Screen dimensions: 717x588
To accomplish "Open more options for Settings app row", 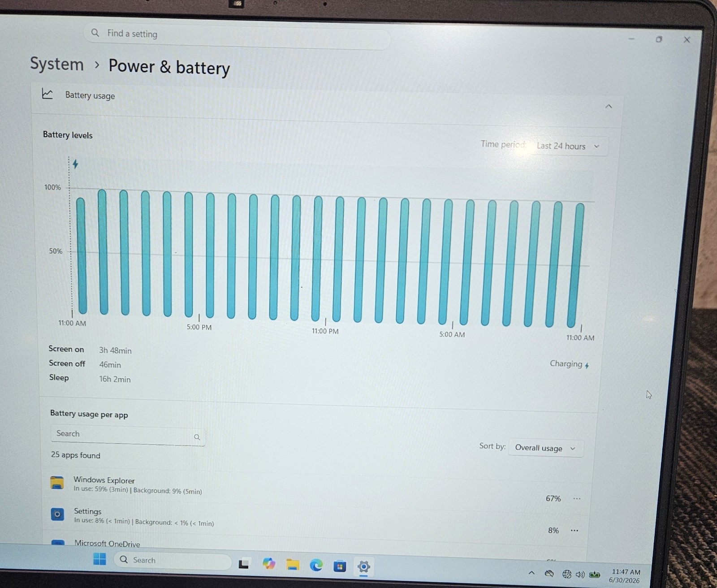I will pyautogui.click(x=574, y=531).
